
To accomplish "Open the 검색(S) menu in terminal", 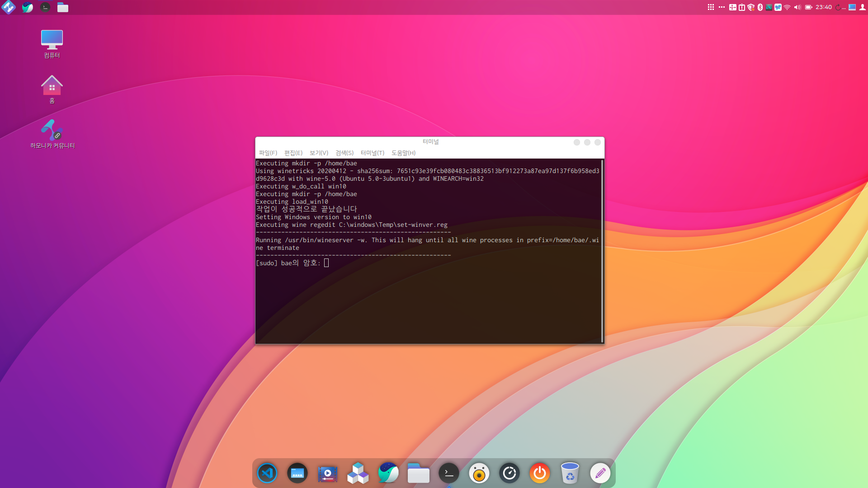I will click(344, 153).
